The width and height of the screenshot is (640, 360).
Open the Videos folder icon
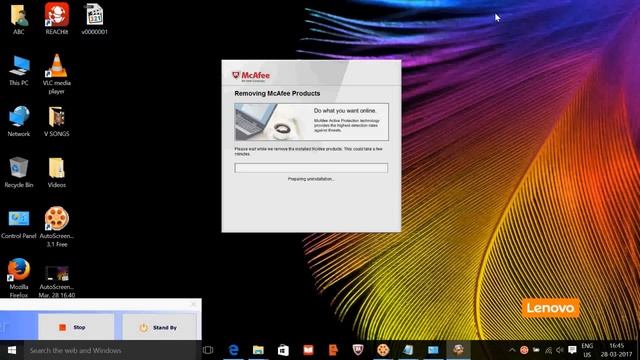point(57,172)
